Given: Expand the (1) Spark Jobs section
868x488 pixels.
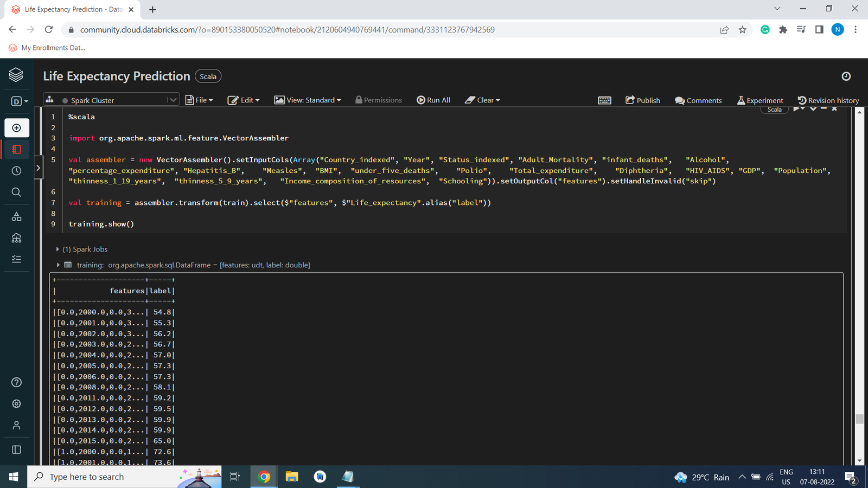Looking at the screenshot, I should (58, 249).
